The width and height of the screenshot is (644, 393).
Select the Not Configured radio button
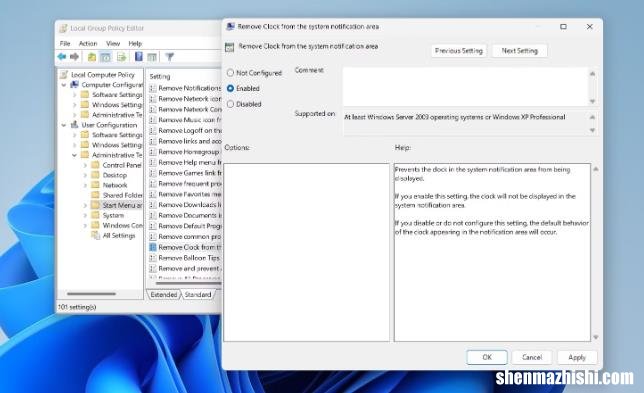(230, 73)
